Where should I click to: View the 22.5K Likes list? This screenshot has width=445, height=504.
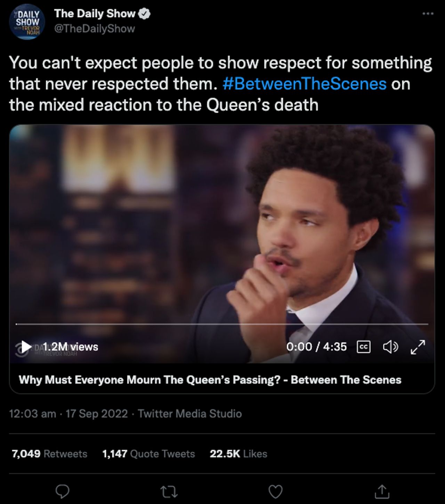(238, 454)
